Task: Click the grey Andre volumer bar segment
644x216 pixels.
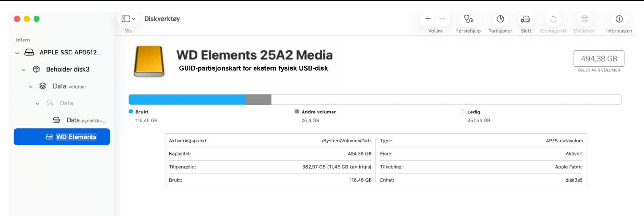Action: [x=258, y=100]
